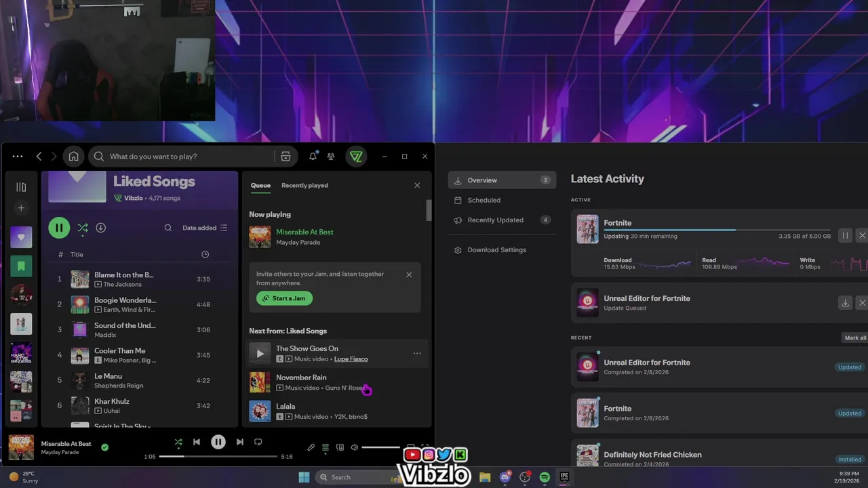The width and height of the screenshot is (868, 488).
Task: Mute Spotify with speaker icon
Action: (x=354, y=447)
